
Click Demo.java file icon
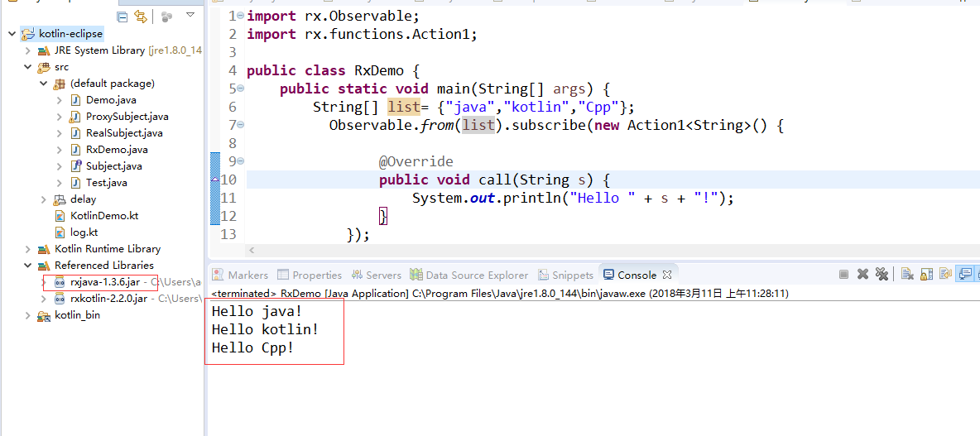(75, 100)
